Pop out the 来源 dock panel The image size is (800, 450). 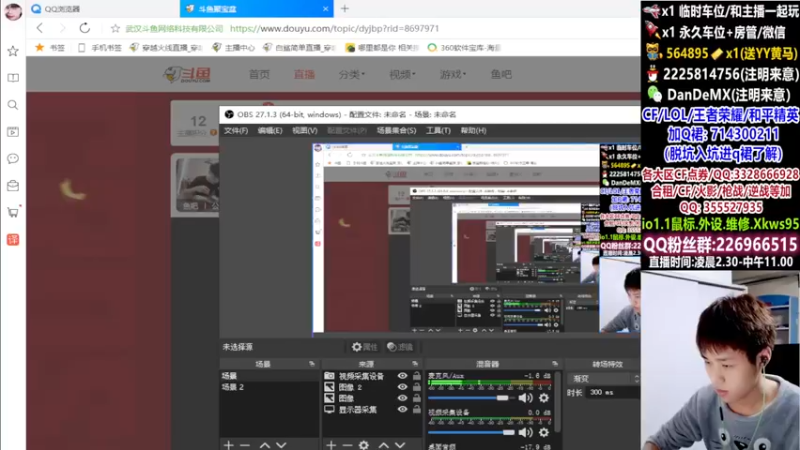coord(415,364)
